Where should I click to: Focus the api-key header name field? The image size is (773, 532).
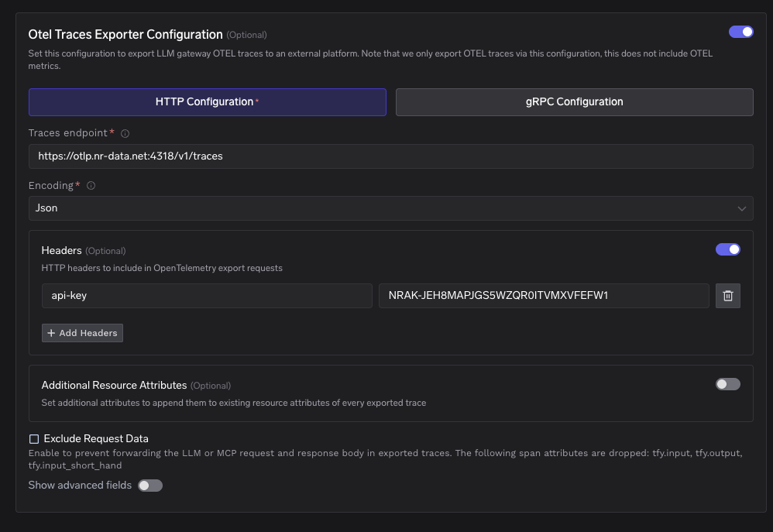click(207, 296)
